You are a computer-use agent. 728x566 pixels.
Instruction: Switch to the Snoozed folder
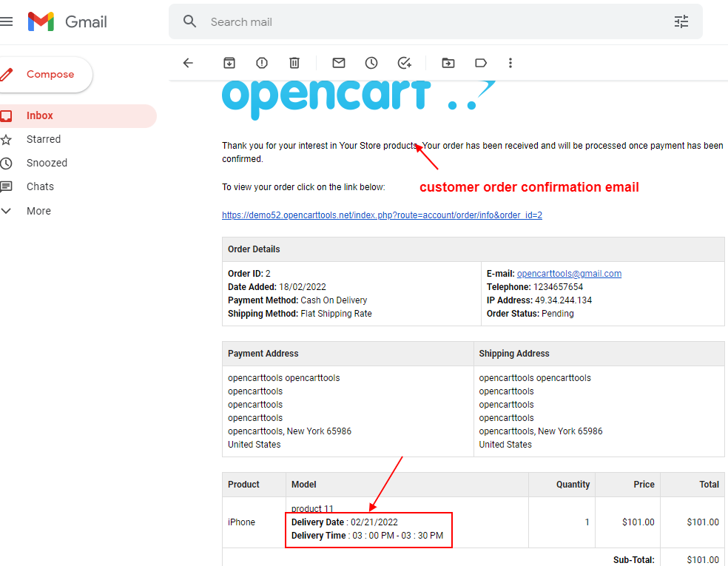click(x=47, y=163)
